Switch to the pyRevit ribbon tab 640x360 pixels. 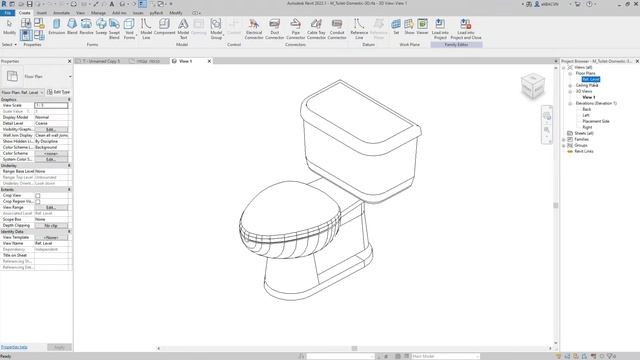156,13
